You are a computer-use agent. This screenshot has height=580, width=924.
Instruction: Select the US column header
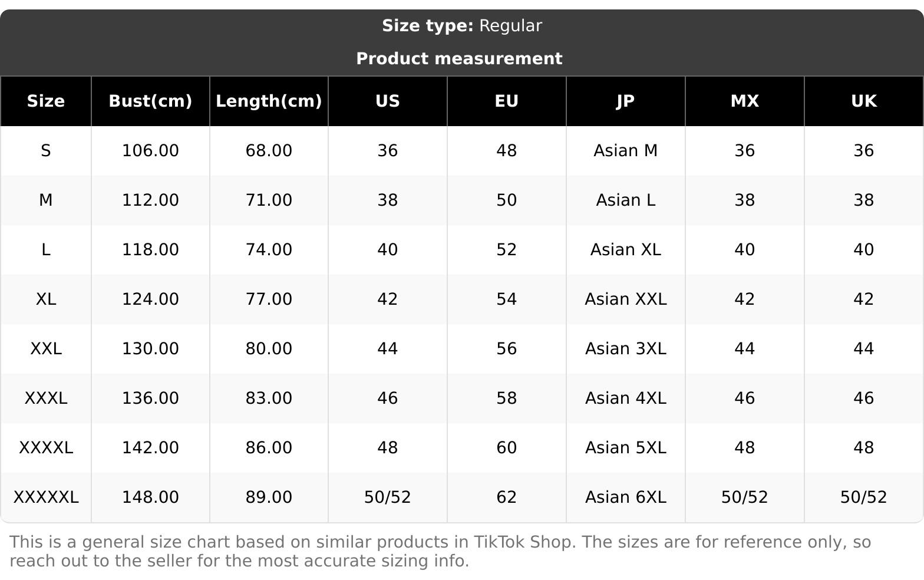(388, 101)
